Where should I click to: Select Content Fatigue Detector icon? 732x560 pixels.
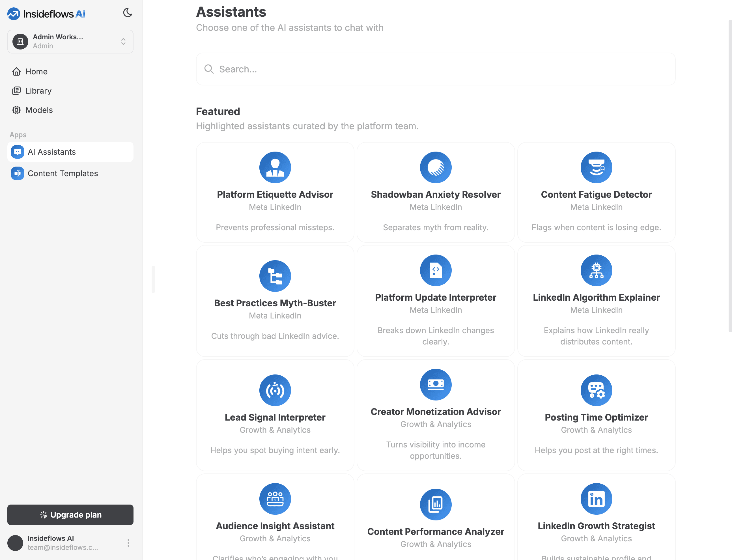pos(596,167)
